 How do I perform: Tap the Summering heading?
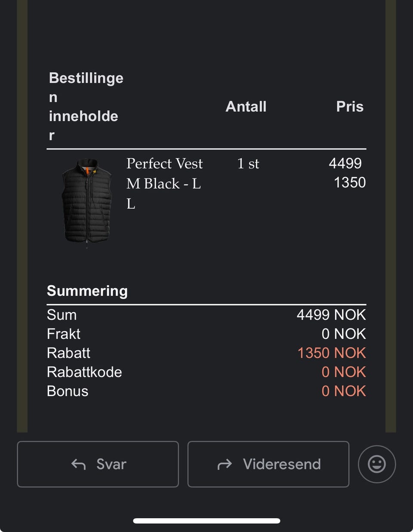(x=87, y=291)
